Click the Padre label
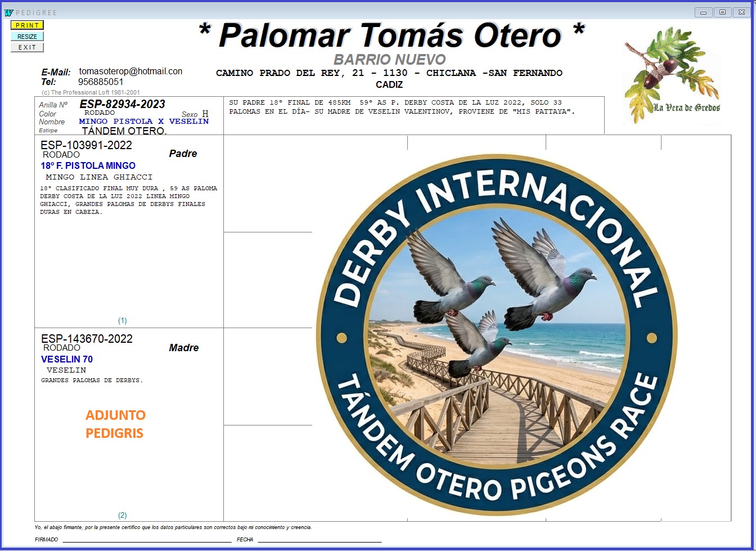The height and width of the screenshot is (551, 756). click(183, 154)
